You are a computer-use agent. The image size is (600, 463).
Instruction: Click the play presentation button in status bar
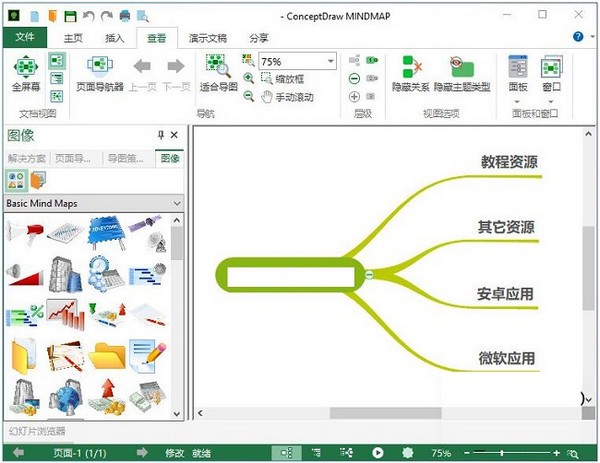click(x=378, y=453)
